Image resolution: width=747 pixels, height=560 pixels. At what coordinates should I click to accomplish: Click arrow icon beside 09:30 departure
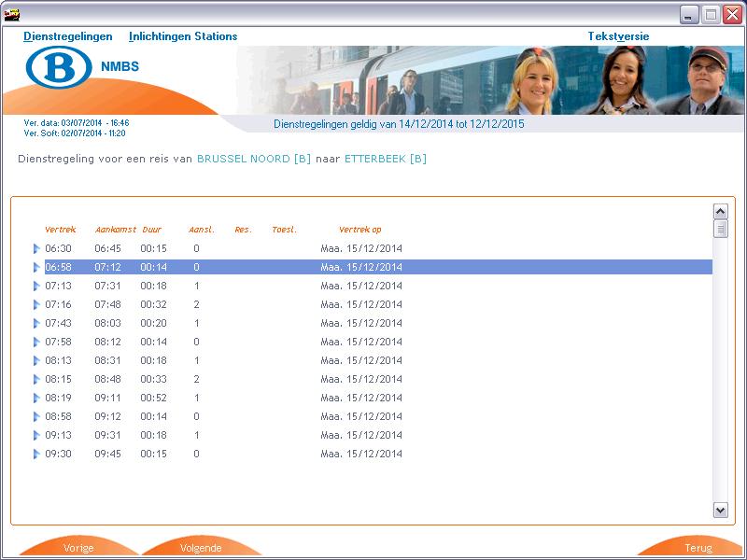pyautogui.click(x=36, y=455)
